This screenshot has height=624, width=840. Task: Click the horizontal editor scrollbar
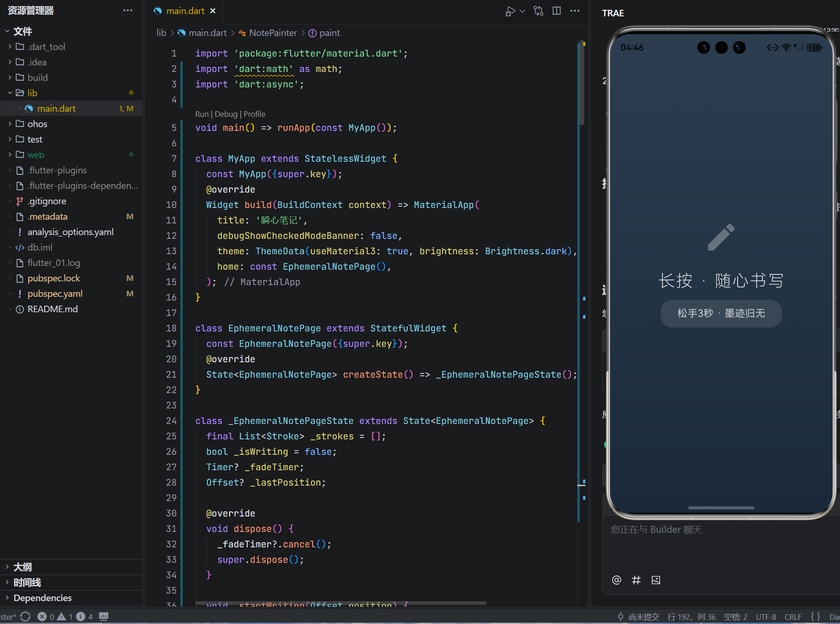click(341, 603)
